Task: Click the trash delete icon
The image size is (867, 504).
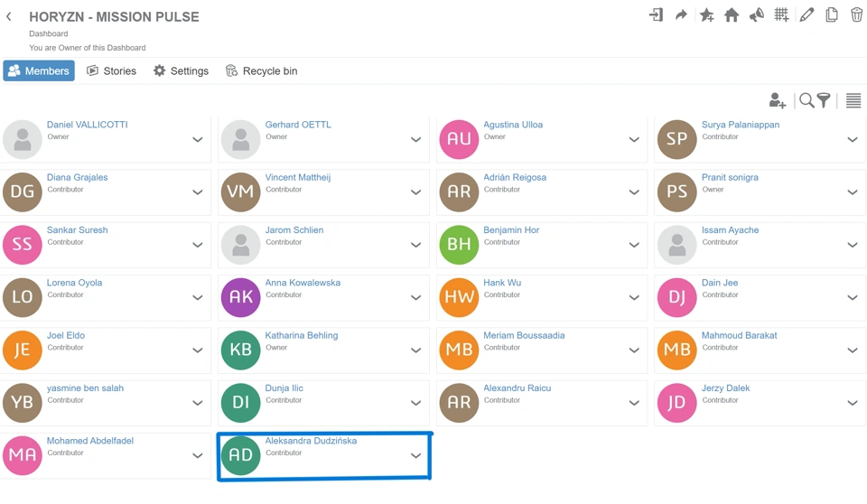Action: (856, 15)
